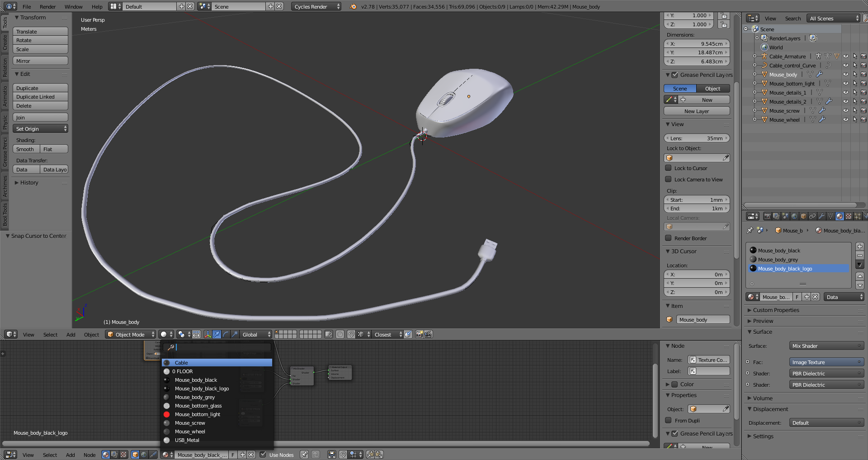Select the Modifiers tab (wrench icon)
868x460 pixels.
822,216
